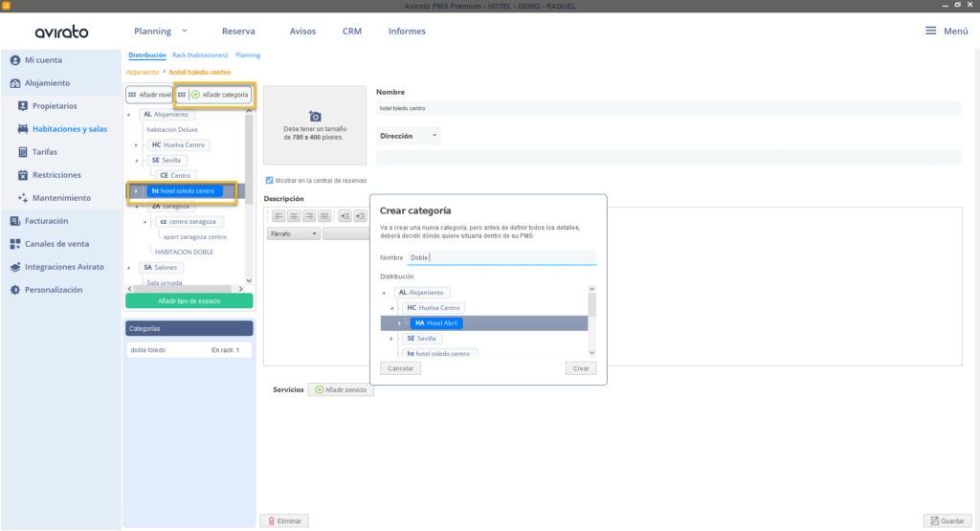980x531 pixels.
Task: Switch to the small Planning tab
Action: 248,55
